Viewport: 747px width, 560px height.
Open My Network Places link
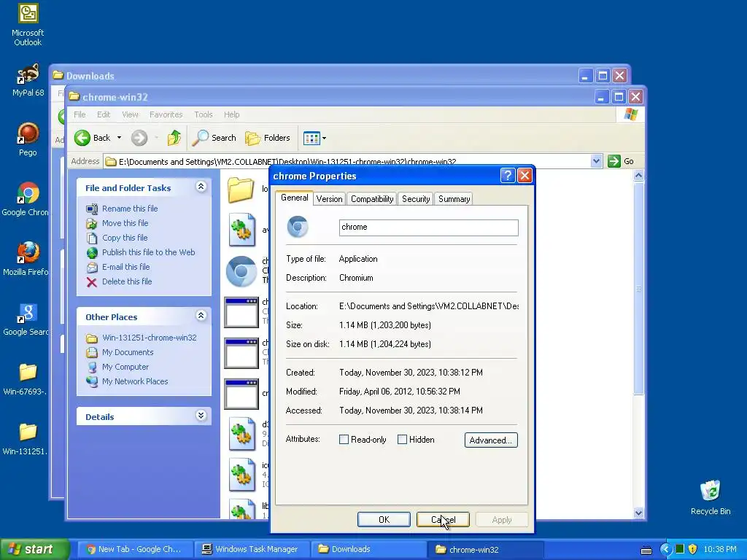135,381
